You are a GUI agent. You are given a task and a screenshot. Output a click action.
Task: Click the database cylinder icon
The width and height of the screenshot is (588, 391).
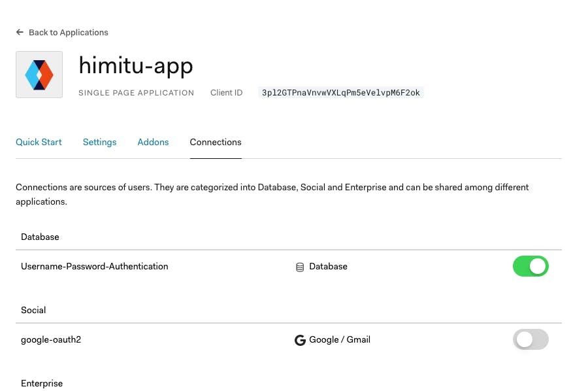point(300,267)
